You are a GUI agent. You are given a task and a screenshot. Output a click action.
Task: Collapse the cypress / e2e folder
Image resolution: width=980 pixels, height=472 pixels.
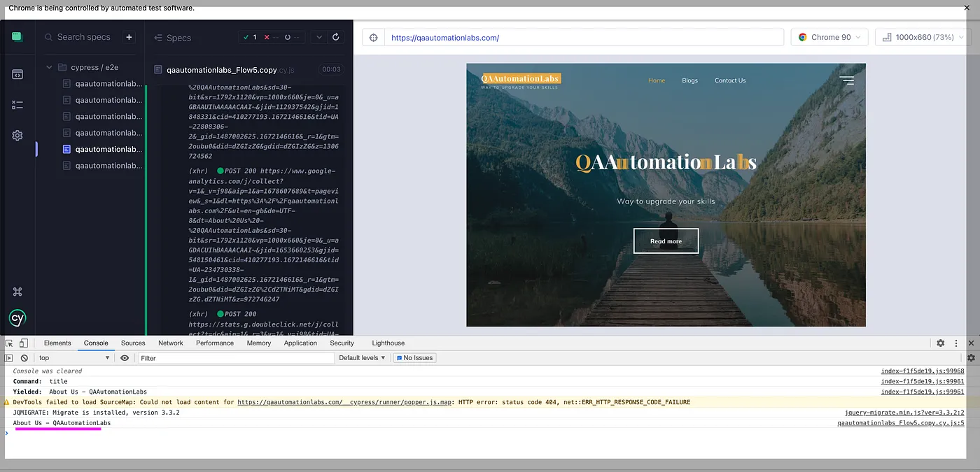click(x=49, y=67)
